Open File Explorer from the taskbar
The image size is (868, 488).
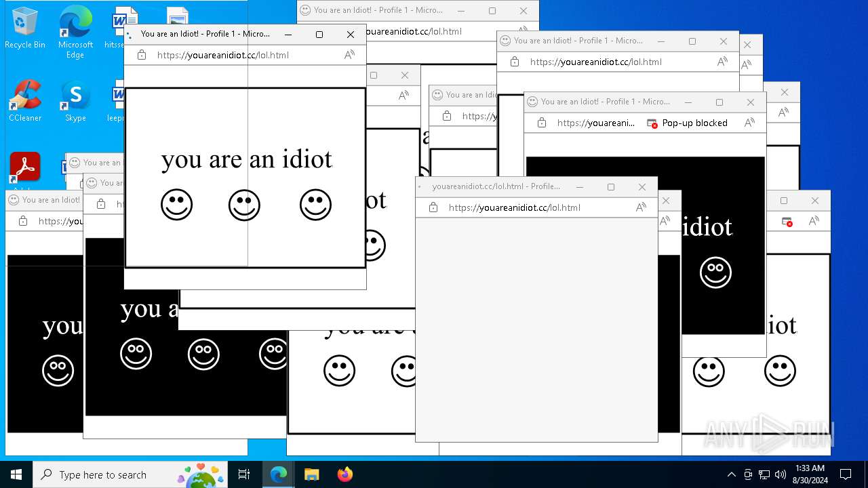312,474
